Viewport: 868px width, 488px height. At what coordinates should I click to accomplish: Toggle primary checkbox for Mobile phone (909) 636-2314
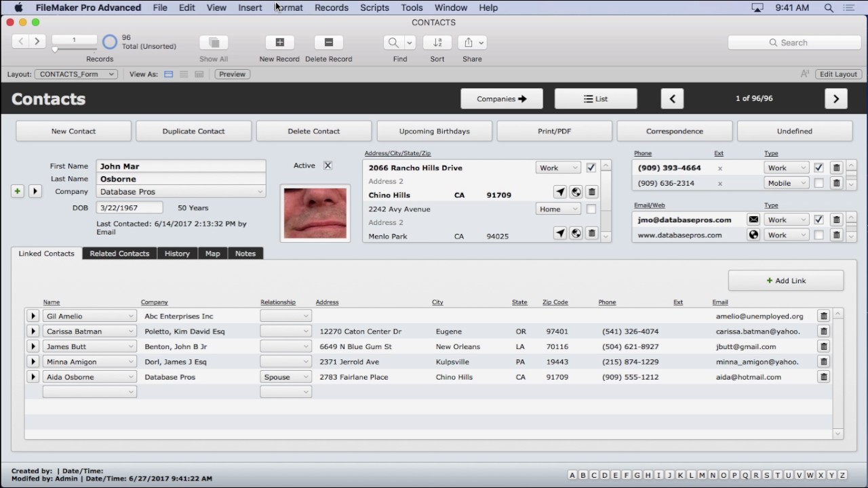point(818,183)
